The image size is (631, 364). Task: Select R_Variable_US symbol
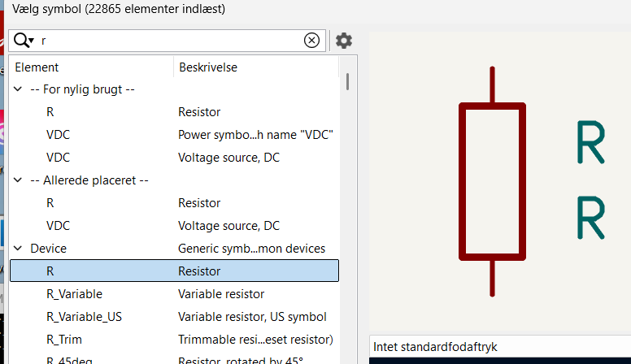tap(174, 317)
